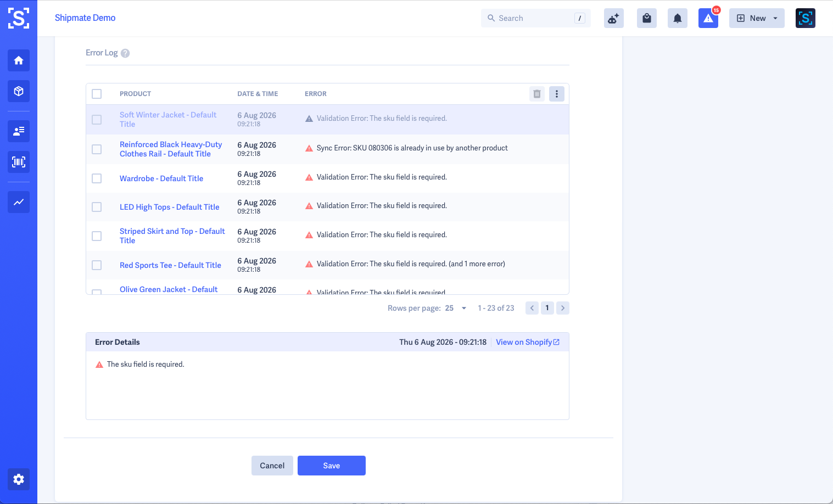The height and width of the screenshot is (504, 833).
Task: Click the AI assistant robot icon
Action: pyautogui.click(x=614, y=18)
